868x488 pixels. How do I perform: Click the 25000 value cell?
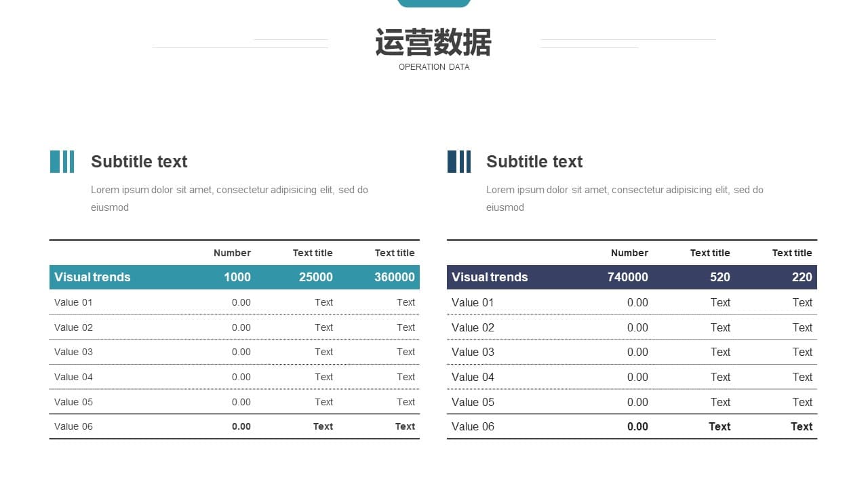pyautogui.click(x=316, y=277)
